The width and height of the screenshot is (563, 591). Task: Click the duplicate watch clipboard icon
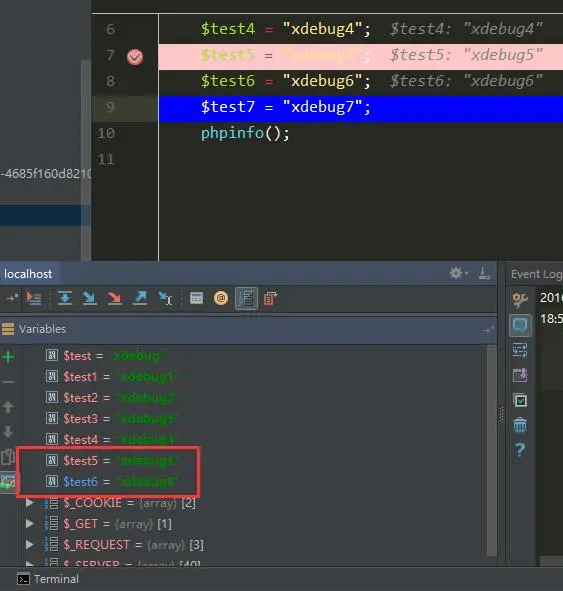(x=8, y=457)
